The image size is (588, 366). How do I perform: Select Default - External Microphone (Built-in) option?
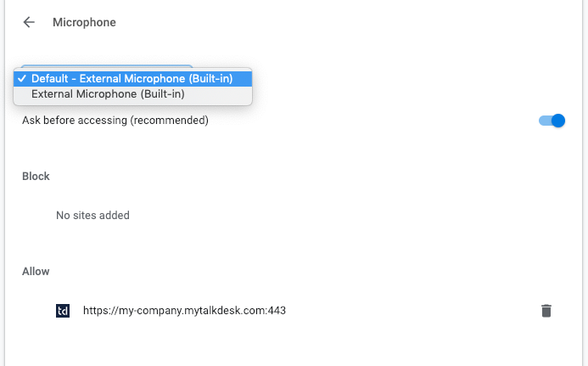coord(132,79)
